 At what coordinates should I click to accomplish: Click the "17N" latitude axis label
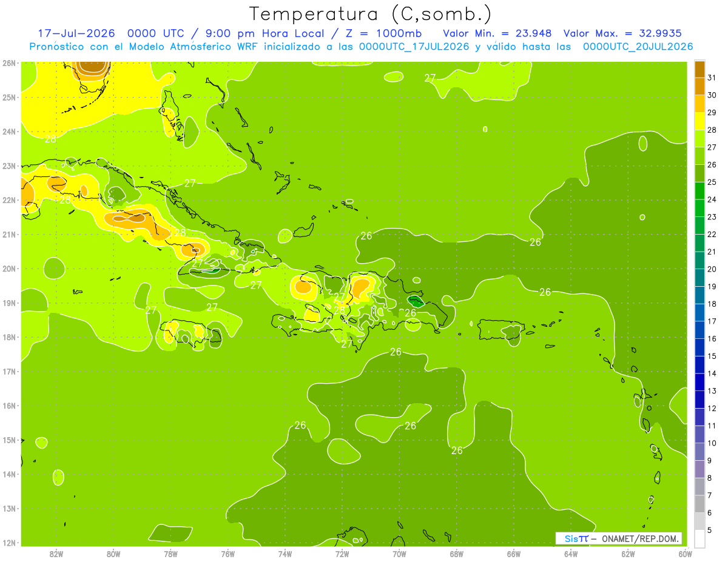(x=9, y=372)
